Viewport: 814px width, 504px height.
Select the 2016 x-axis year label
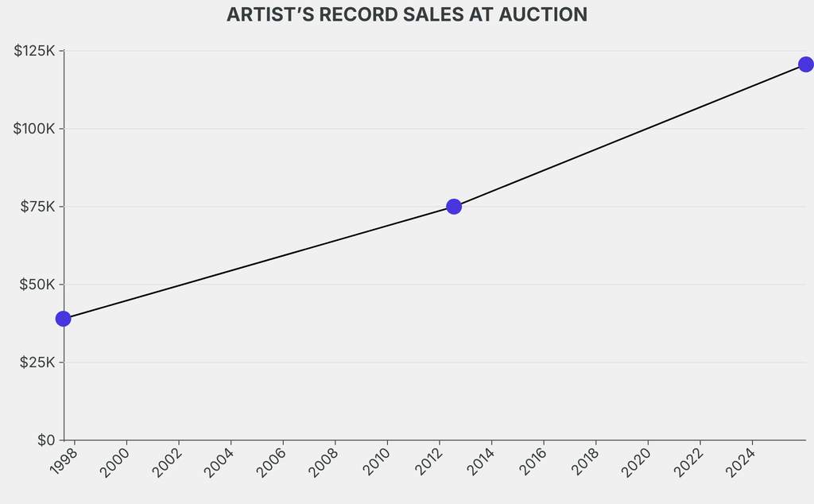click(x=533, y=461)
